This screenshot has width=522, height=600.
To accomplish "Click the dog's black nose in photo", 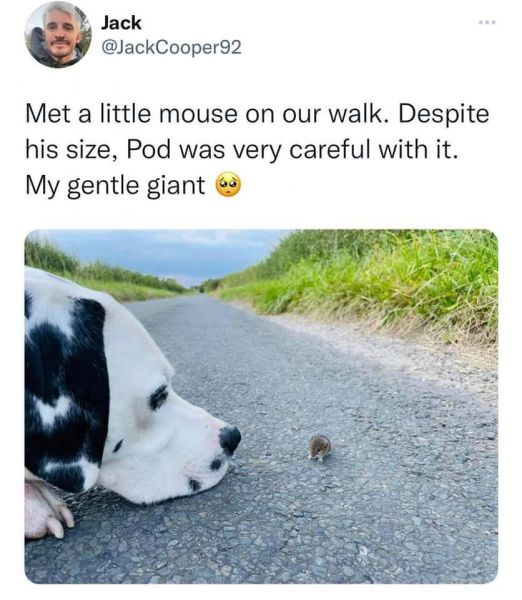I will click(230, 439).
